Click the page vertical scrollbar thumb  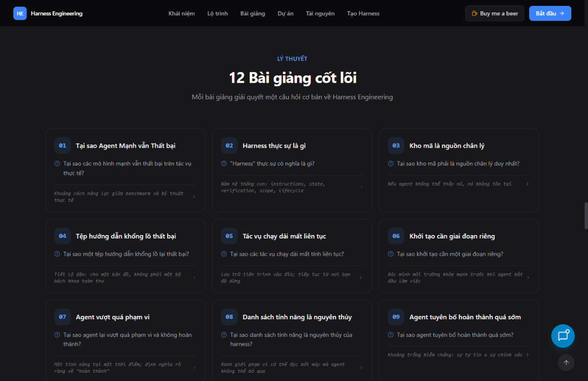tap(586, 215)
